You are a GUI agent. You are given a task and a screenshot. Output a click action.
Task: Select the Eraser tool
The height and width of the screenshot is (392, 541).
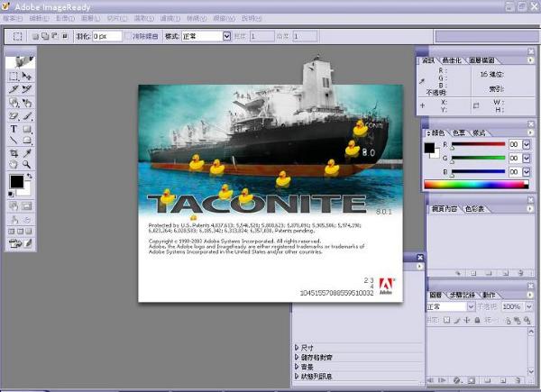(14, 116)
